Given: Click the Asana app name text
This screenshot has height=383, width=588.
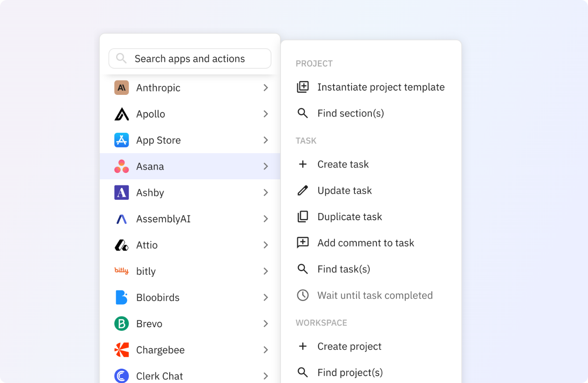Looking at the screenshot, I should click(x=150, y=166).
